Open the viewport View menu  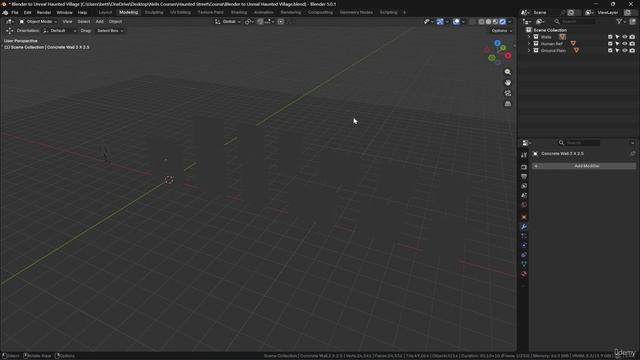[x=67, y=22]
